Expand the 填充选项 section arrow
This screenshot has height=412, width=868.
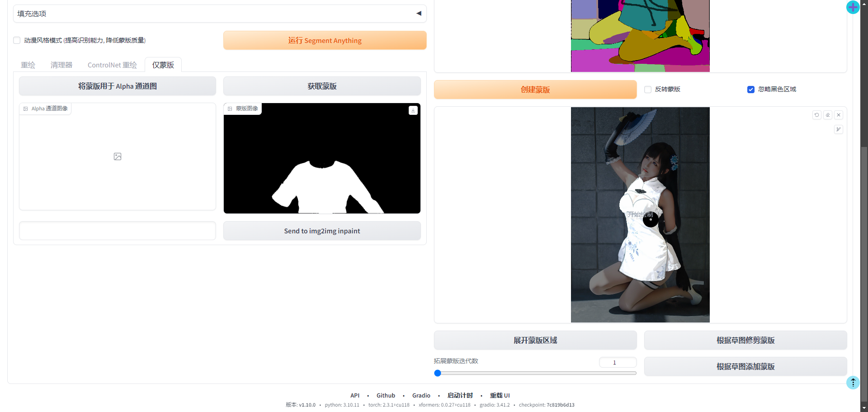pos(419,14)
